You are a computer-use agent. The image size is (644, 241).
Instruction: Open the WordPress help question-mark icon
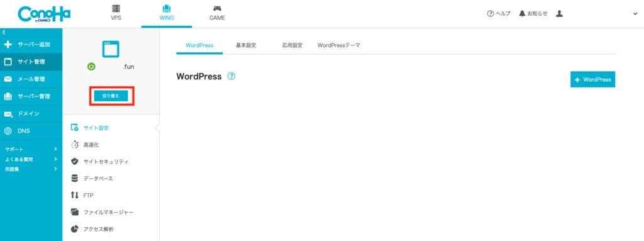coord(231,76)
